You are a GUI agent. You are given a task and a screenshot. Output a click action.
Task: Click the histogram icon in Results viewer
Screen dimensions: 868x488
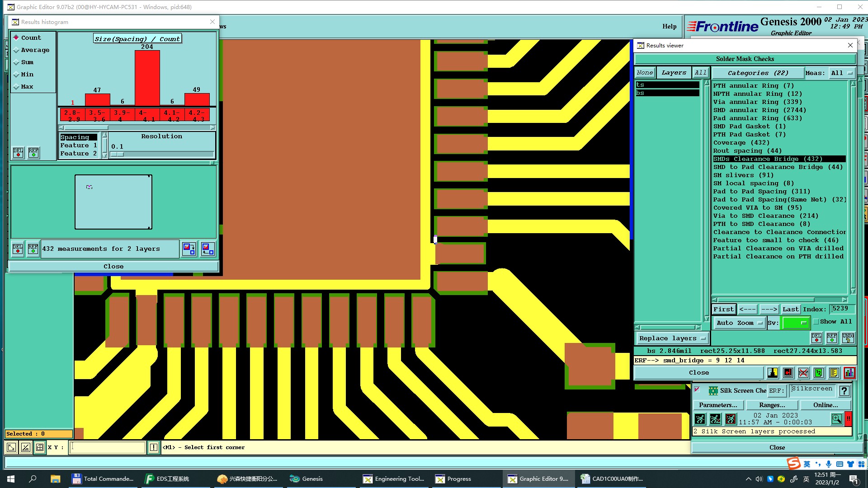[x=849, y=373]
